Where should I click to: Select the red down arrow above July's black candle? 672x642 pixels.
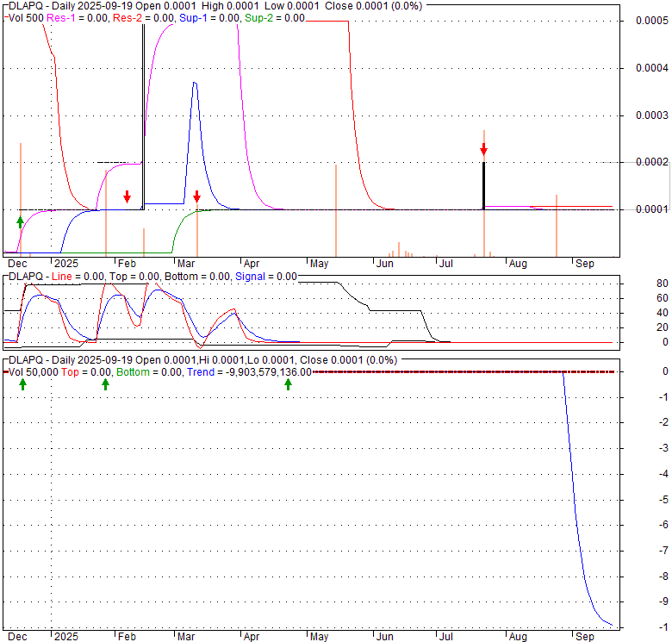click(483, 149)
